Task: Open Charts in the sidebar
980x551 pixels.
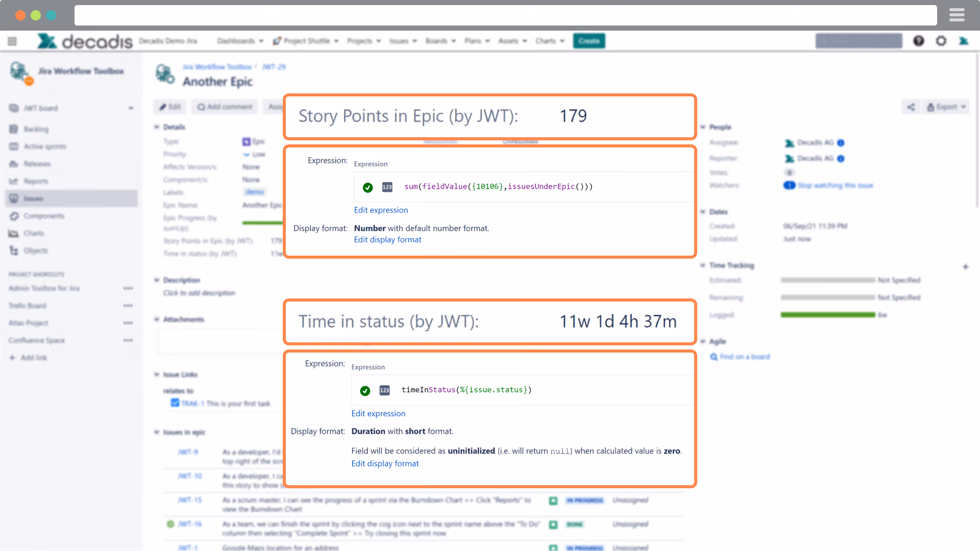Action: click(34, 233)
